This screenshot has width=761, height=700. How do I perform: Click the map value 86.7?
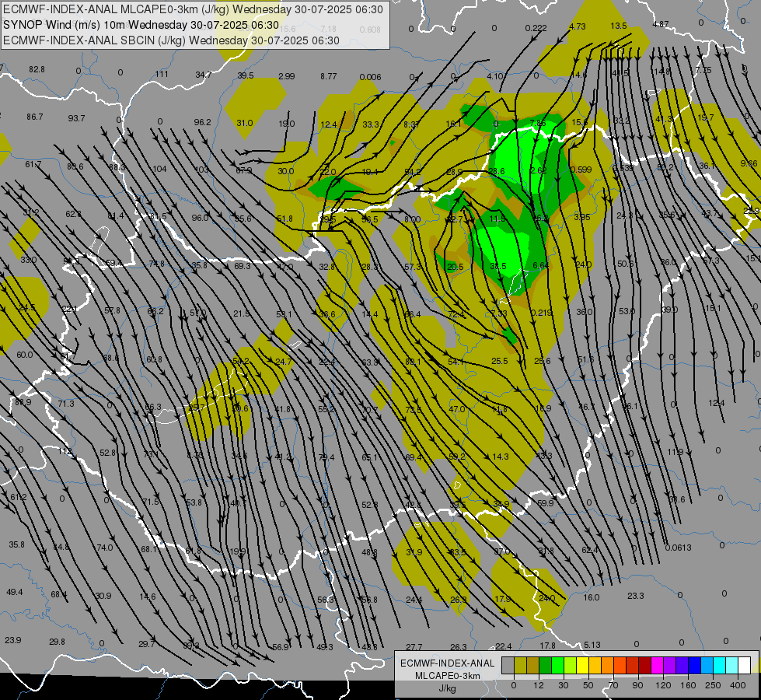pos(35,117)
